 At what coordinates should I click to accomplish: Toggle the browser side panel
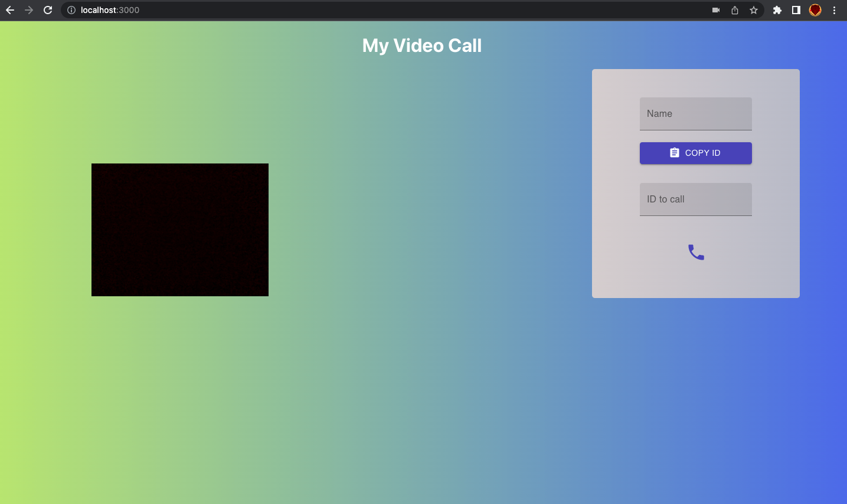796,10
